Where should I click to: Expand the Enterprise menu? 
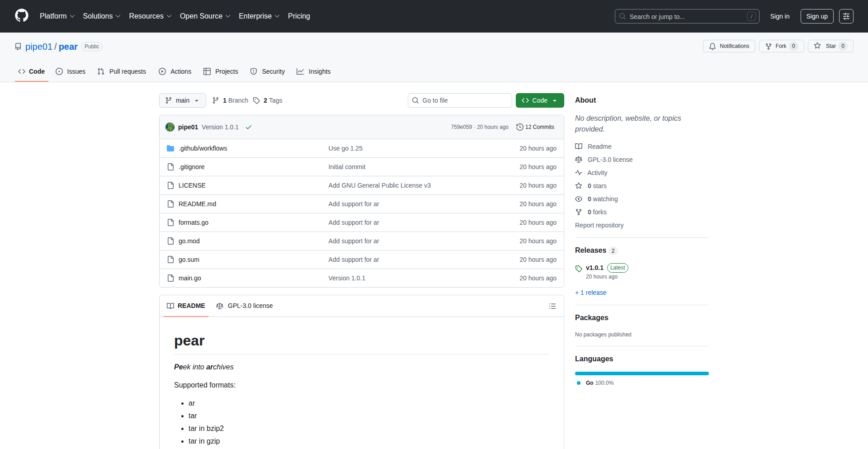click(x=259, y=16)
